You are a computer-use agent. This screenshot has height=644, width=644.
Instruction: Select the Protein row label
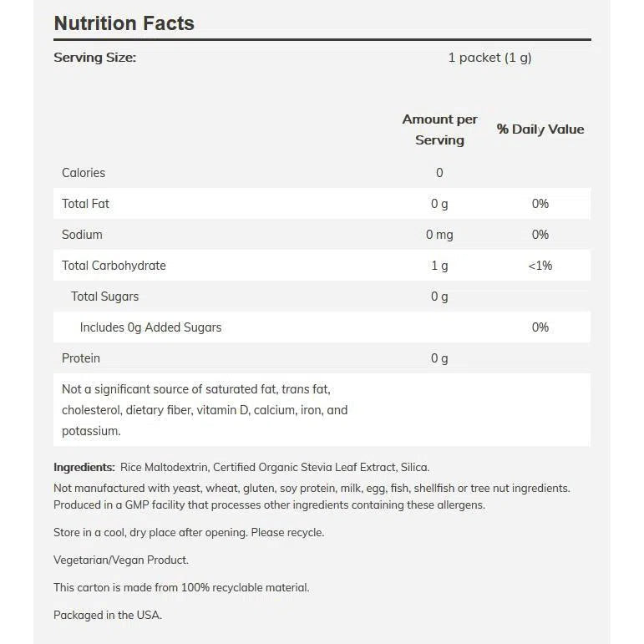(x=81, y=358)
